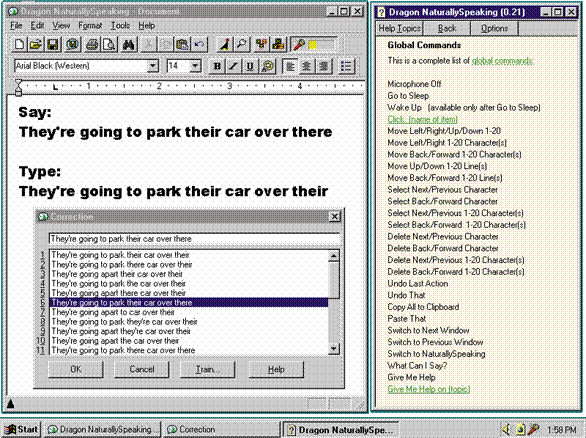Undo the last action via toolbar arrow
The height and width of the screenshot is (438, 586).
point(199,45)
